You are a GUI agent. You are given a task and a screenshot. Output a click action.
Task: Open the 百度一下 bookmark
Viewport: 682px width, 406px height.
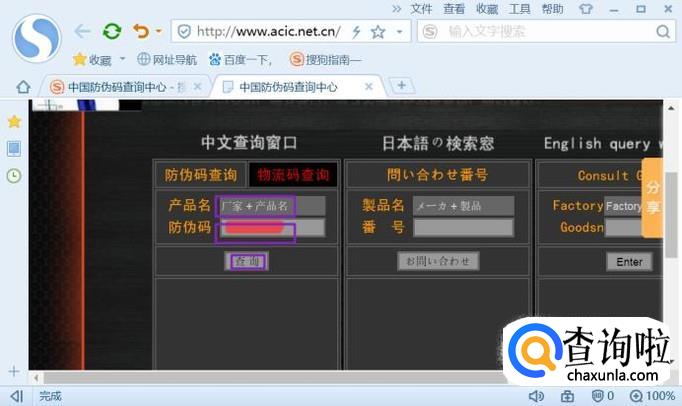point(241,59)
